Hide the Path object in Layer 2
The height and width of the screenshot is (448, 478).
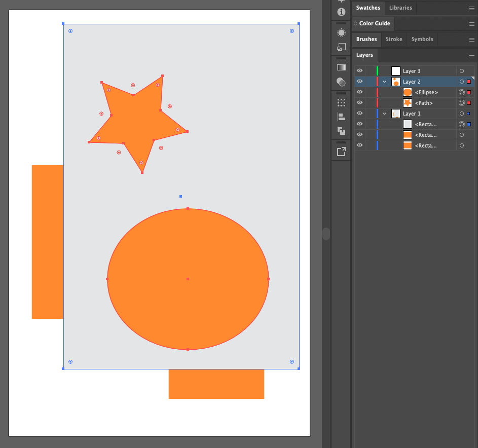pos(359,102)
